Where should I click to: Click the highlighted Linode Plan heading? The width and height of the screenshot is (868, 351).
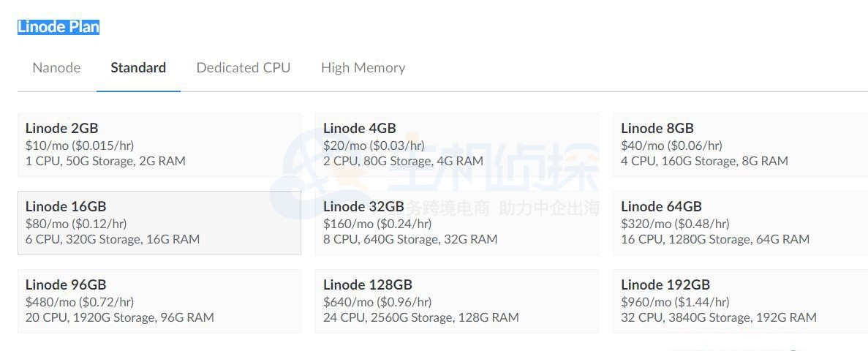[59, 27]
